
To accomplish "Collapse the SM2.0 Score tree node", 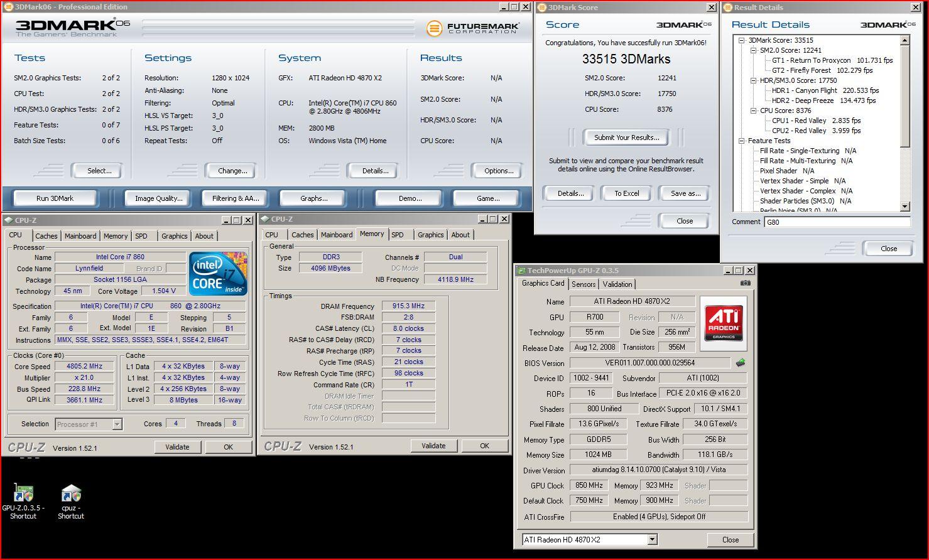I will (x=753, y=50).
